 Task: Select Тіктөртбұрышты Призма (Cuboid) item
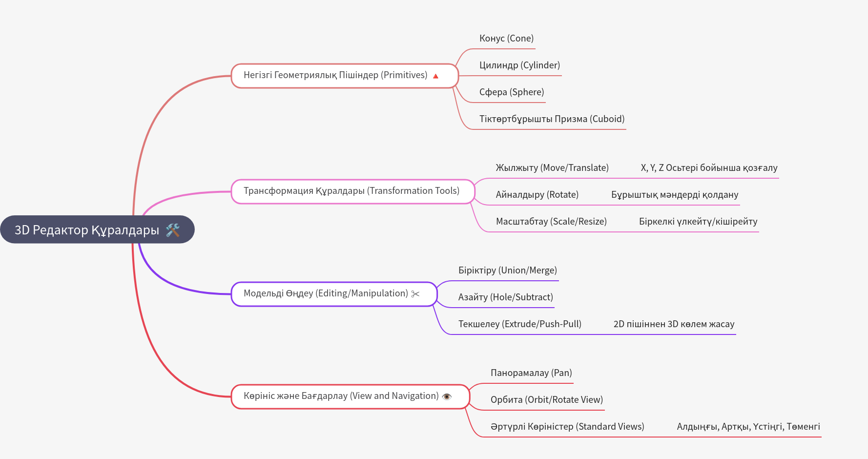tap(552, 119)
